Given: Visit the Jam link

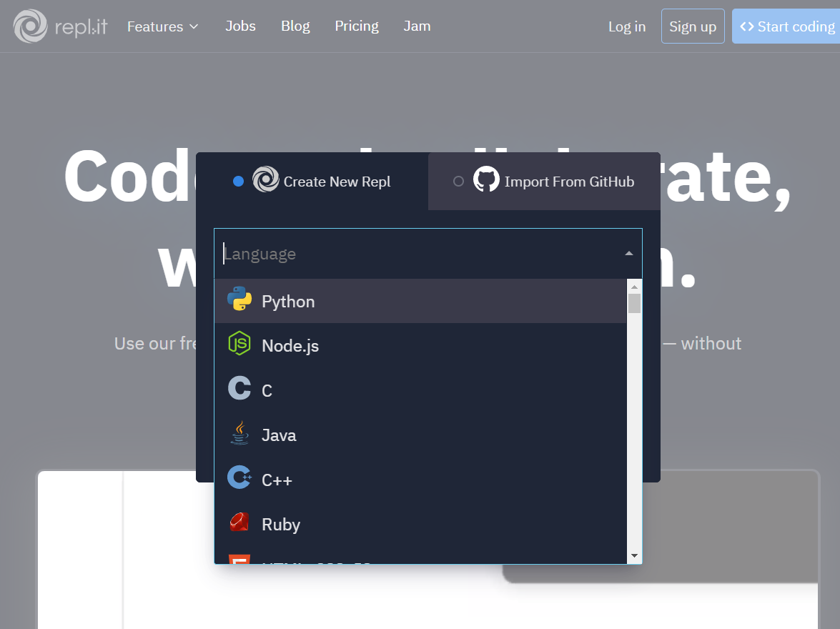Looking at the screenshot, I should coord(417,26).
